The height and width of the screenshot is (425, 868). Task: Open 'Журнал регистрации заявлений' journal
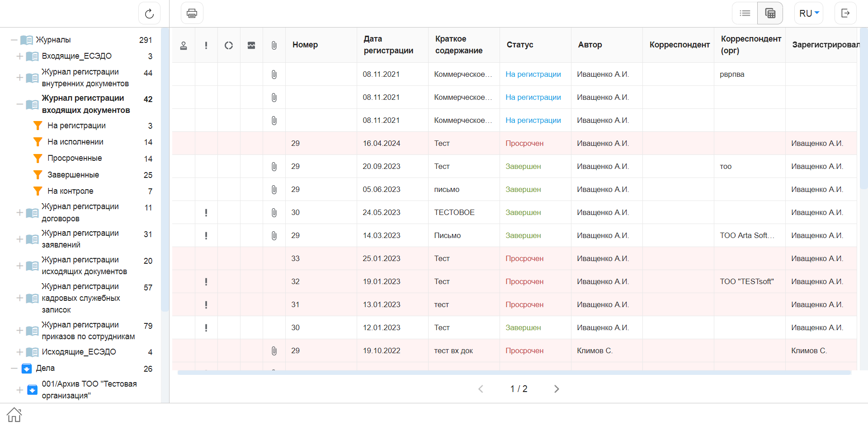tap(80, 239)
